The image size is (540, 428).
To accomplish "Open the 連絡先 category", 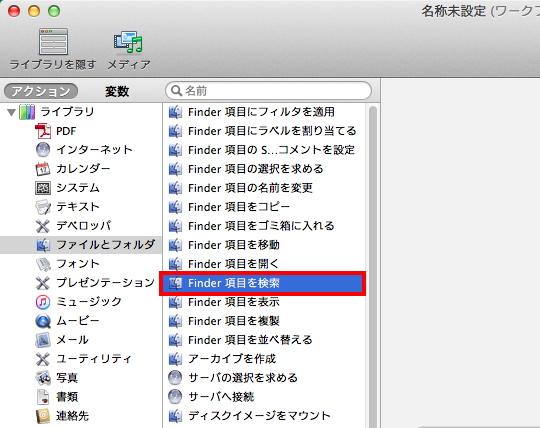I will click(x=72, y=416).
